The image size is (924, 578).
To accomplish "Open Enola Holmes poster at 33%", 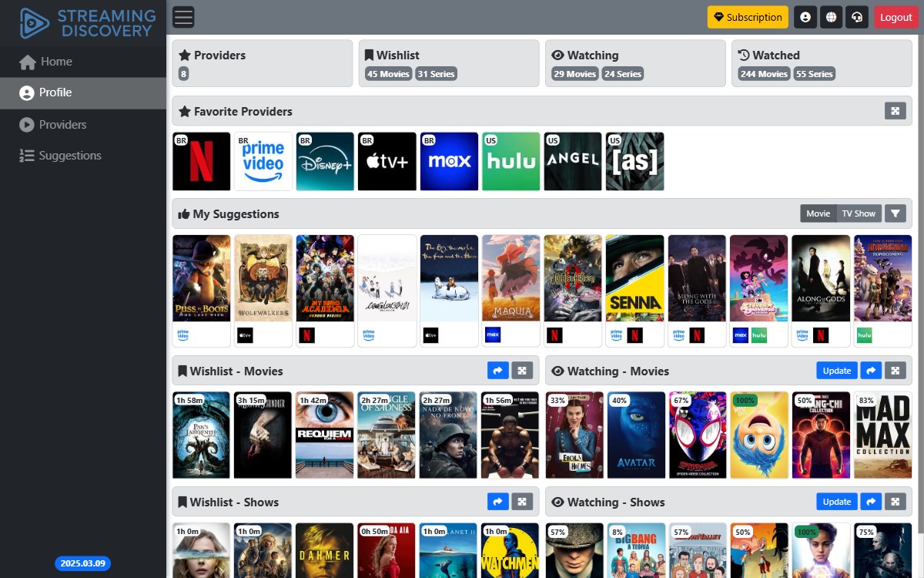I will coord(575,435).
